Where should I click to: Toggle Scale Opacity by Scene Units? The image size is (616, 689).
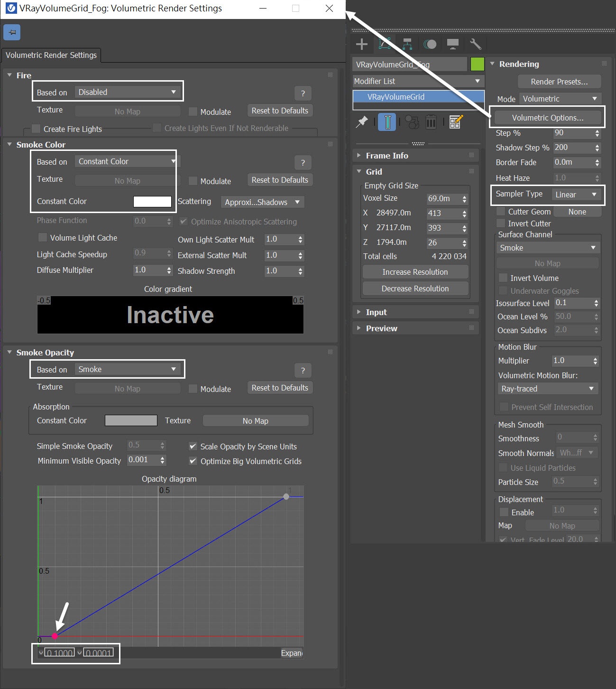pyautogui.click(x=193, y=446)
